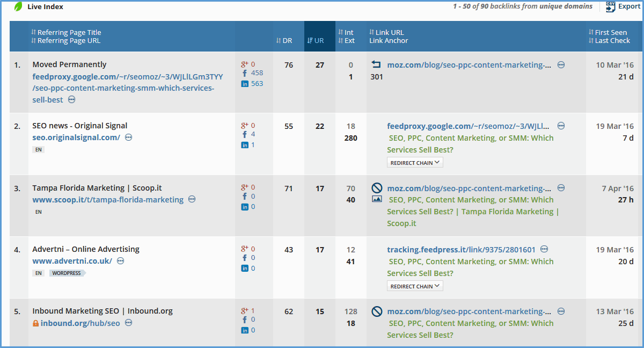Sort by Ext links column
644x348 pixels.
point(346,40)
